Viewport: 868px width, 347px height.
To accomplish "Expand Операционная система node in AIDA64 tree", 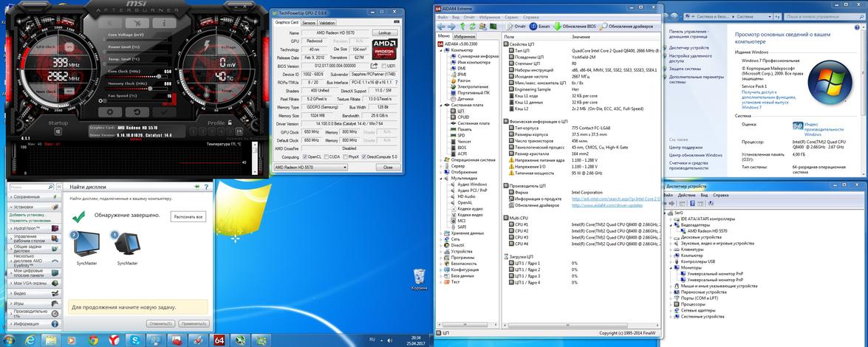I will tap(442, 159).
